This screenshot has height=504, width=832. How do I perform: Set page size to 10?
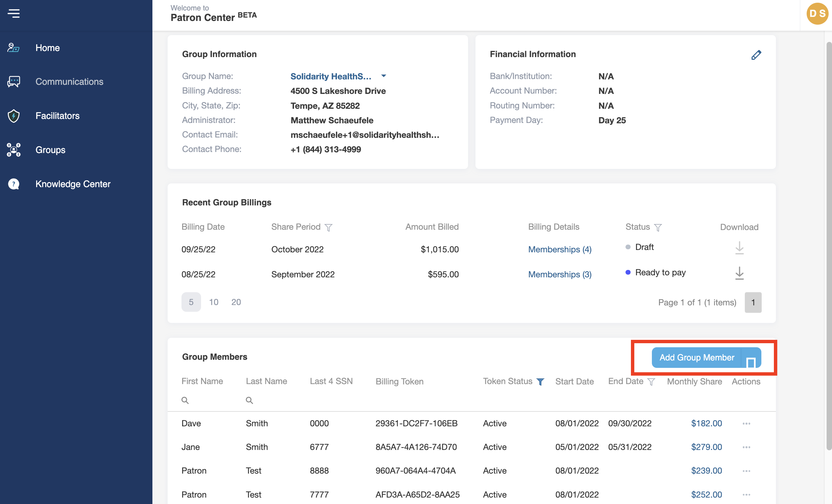(214, 302)
